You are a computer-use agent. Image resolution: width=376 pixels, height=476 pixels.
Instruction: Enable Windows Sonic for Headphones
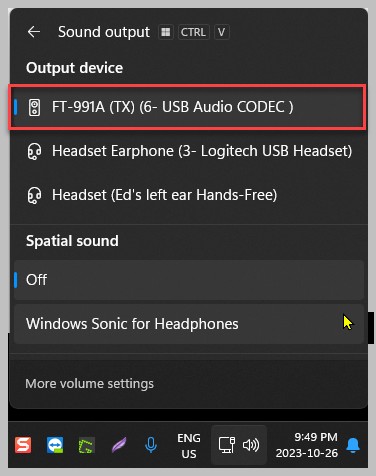189,324
